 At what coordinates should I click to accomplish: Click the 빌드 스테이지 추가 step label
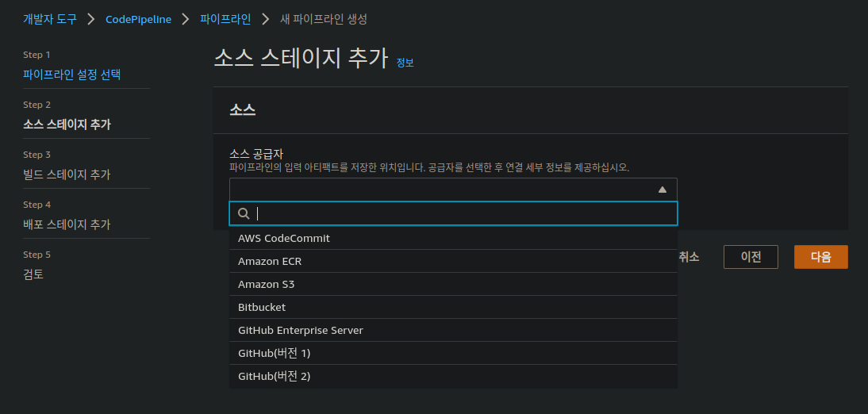click(x=67, y=174)
